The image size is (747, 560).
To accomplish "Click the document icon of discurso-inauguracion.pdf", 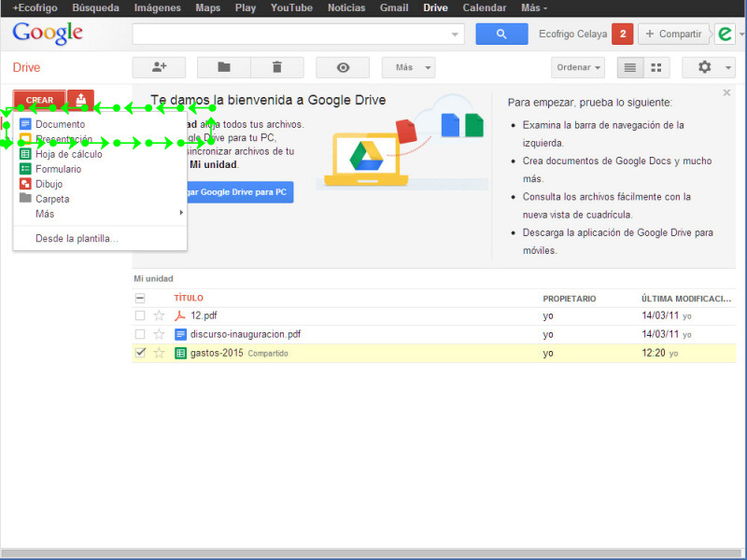I will pos(180,334).
